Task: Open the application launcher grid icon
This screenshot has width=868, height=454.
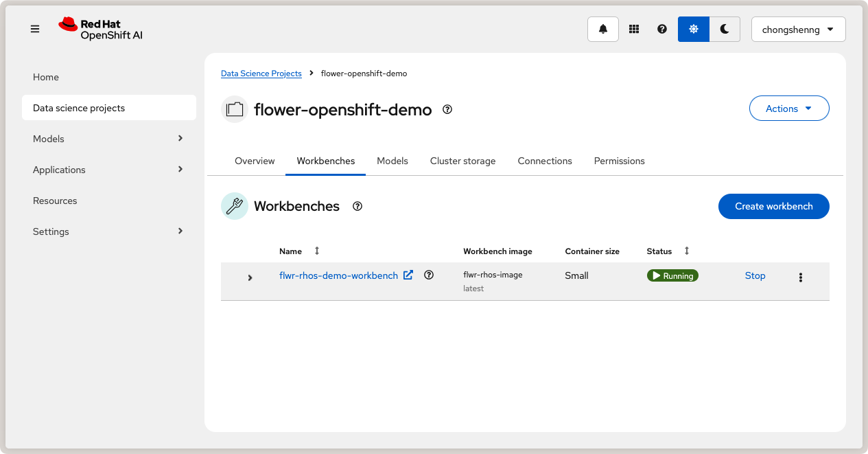Action: [634, 30]
